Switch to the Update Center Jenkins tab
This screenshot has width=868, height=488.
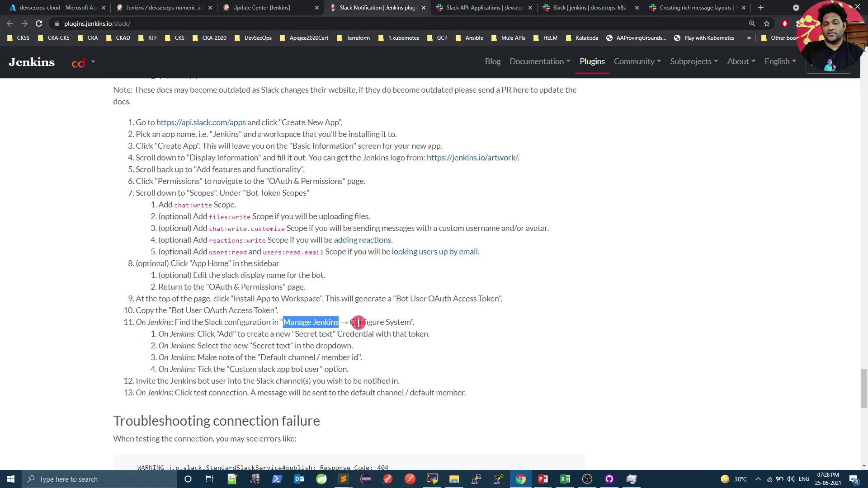coord(262,8)
